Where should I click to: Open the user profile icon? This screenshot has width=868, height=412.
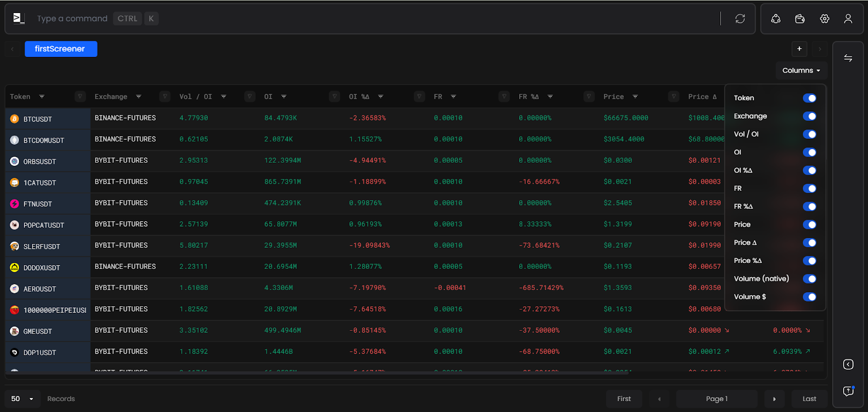(x=848, y=18)
